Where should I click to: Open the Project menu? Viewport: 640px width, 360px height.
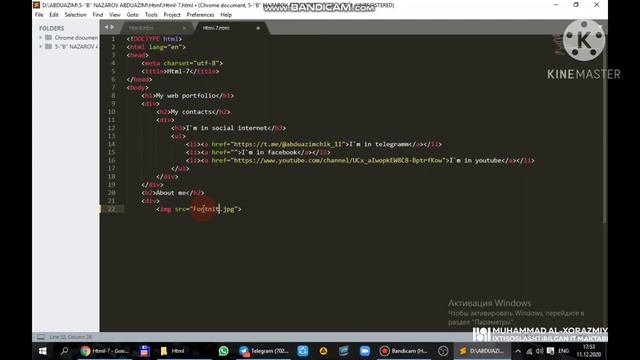[x=172, y=15]
